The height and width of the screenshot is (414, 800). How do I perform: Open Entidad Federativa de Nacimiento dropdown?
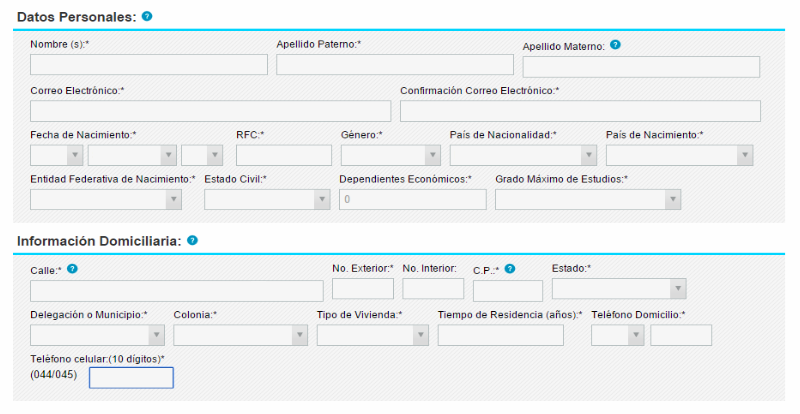pos(106,199)
